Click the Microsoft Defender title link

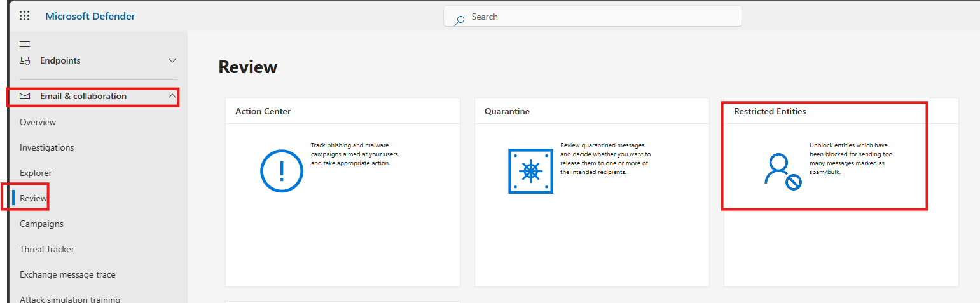pos(90,16)
